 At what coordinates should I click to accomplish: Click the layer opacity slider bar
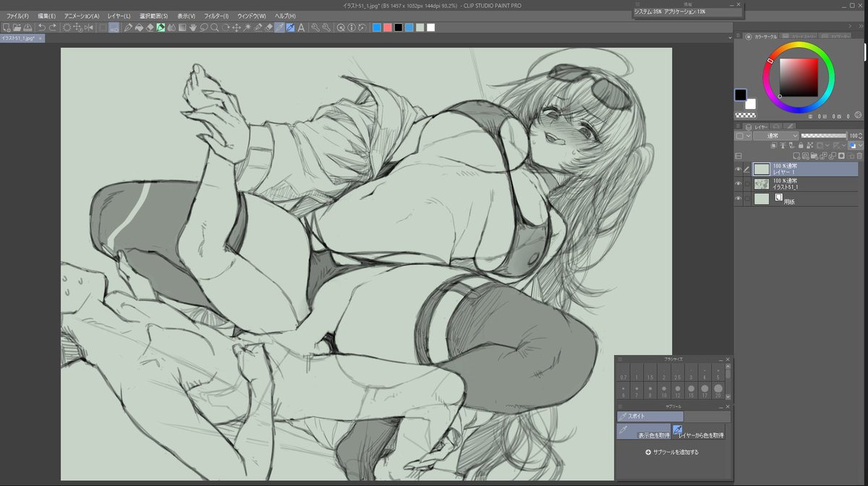coord(824,135)
